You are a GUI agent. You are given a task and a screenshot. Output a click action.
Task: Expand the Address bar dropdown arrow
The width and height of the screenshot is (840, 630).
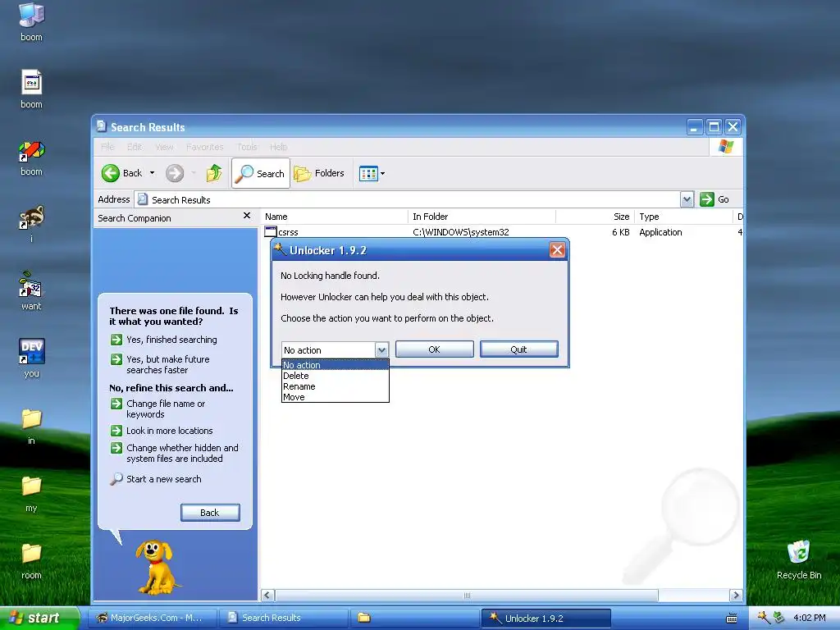687,199
